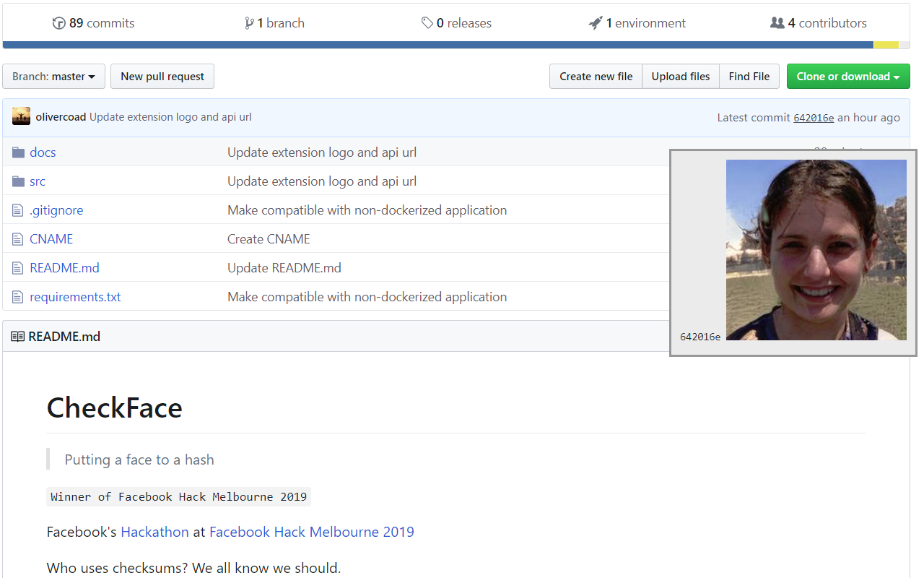Click the src folder icon
The image size is (924, 578).
(x=19, y=181)
